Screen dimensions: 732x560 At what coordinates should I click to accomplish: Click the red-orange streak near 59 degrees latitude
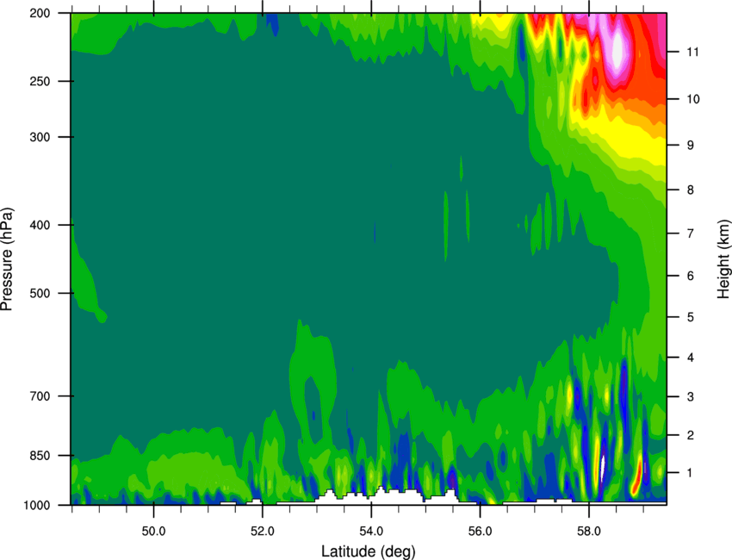click(637, 476)
